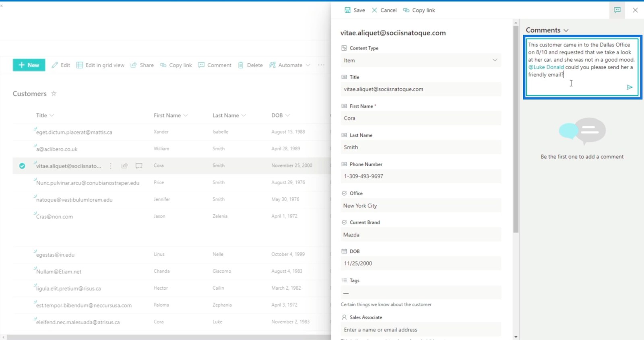644x340 pixels.
Task: Click Edit in the command bar
Action: coord(61,65)
